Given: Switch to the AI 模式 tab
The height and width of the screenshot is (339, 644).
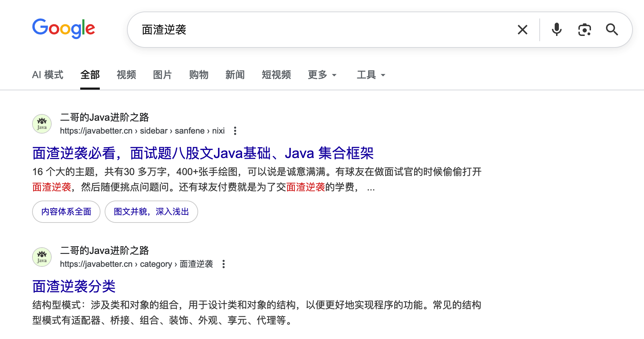Looking at the screenshot, I should coord(48,75).
